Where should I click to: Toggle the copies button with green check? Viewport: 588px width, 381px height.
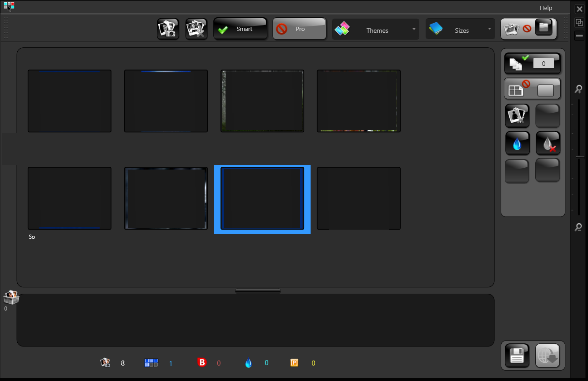tap(532, 64)
